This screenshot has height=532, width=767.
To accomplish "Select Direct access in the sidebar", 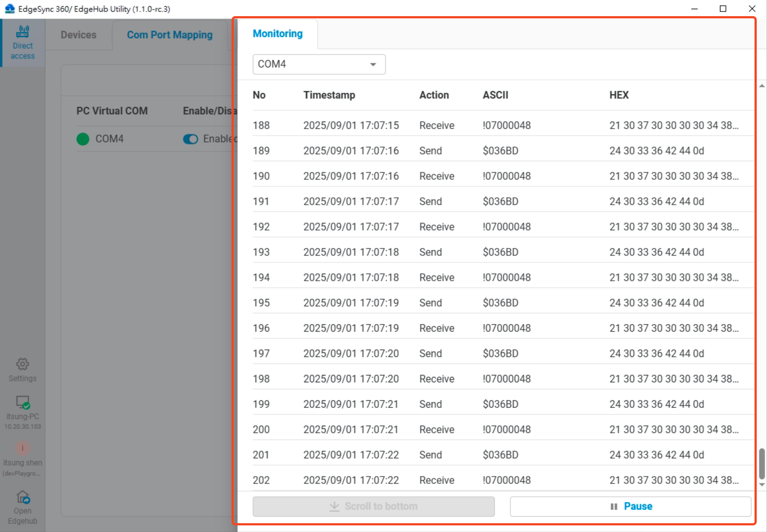I will tap(22, 41).
